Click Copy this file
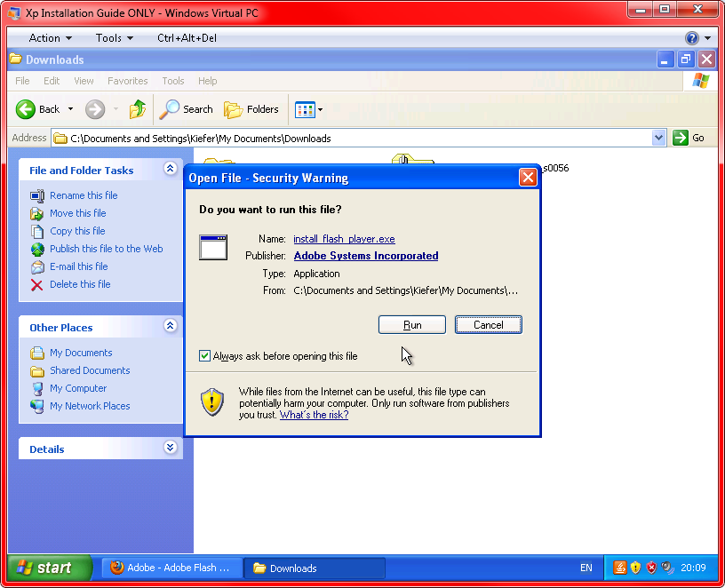 77,231
